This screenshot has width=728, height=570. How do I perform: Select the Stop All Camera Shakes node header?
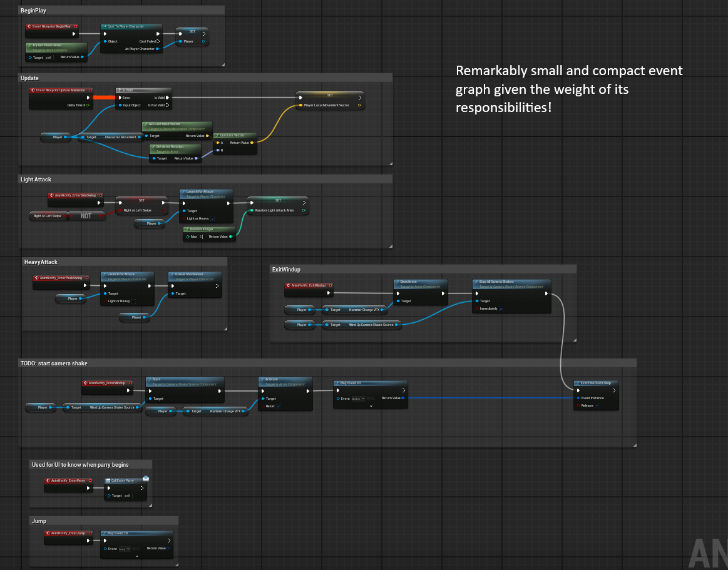tap(511, 283)
